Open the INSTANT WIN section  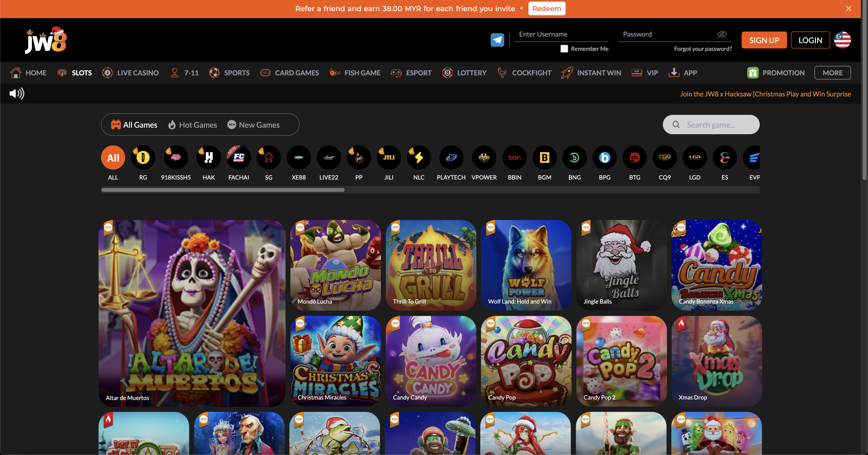coord(591,73)
